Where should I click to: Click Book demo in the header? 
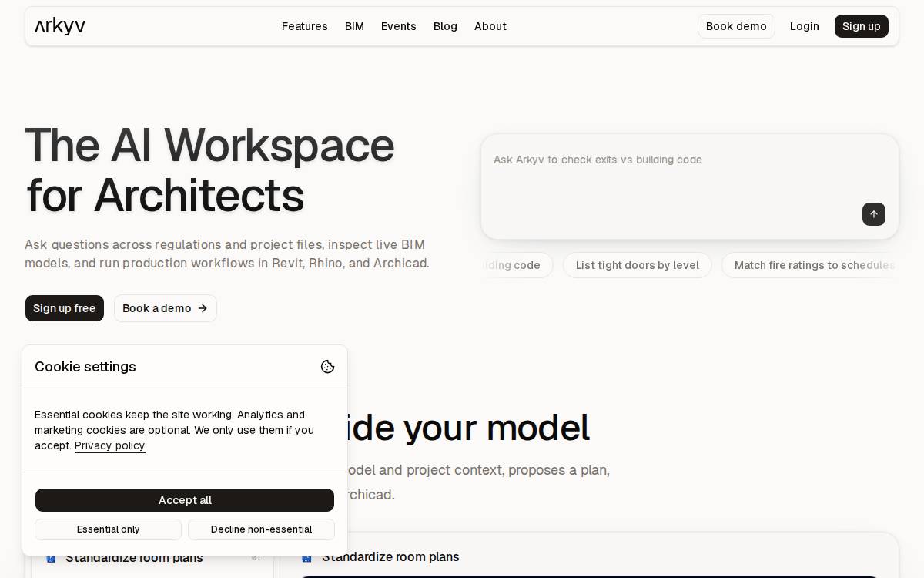[x=736, y=26]
